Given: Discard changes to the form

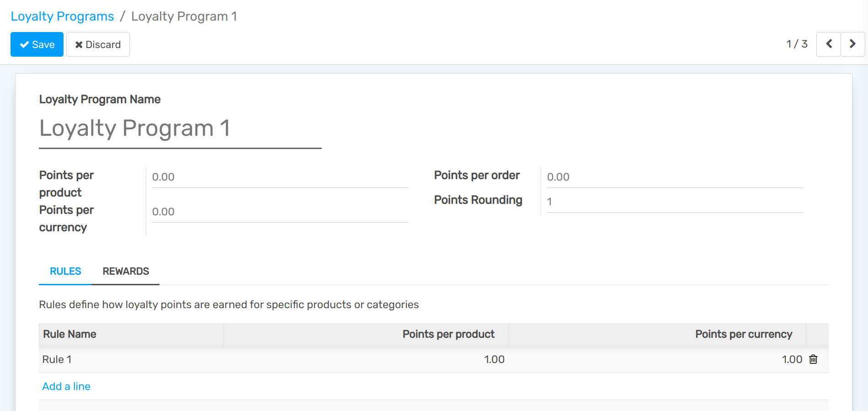Looking at the screenshot, I should point(98,44).
